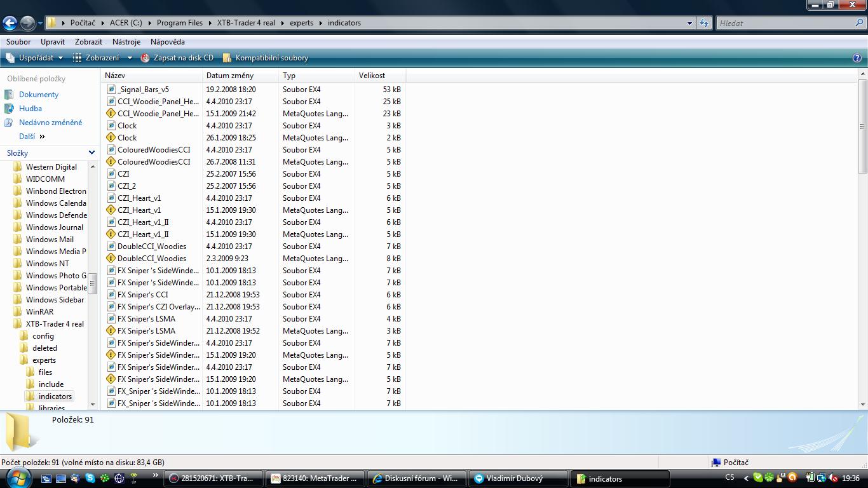Open the Nápověda menu
This screenshot has width=868, height=488.
pyautogui.click(x=168, y=42)
